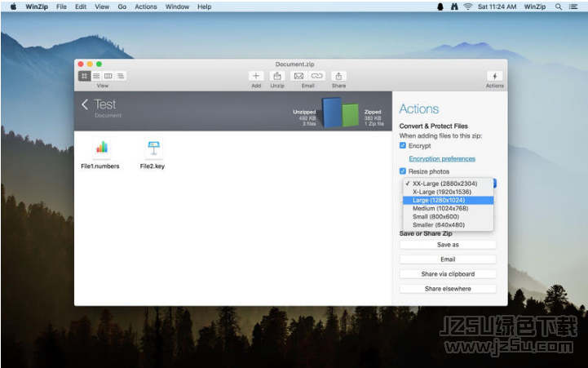Click the binoculars menu bar icon
The height and width of the screenshot is (368, 588).
[x=454, y=7]
